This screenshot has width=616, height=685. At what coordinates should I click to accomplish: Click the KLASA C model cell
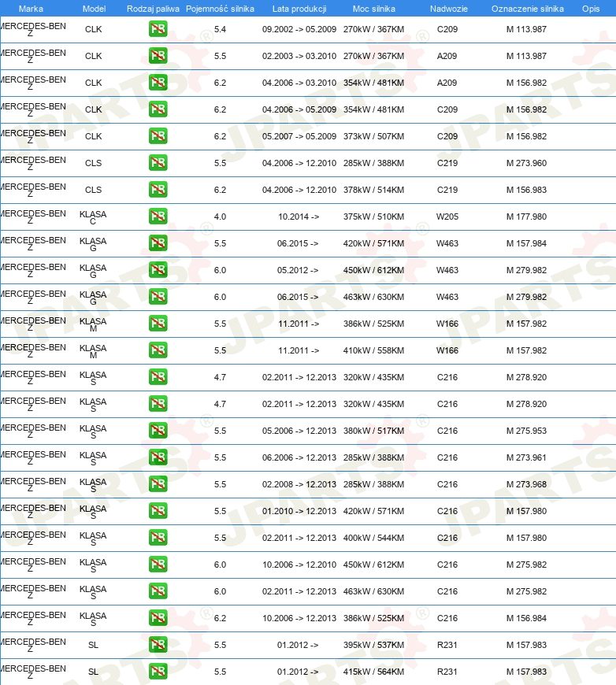click(93, 217)
